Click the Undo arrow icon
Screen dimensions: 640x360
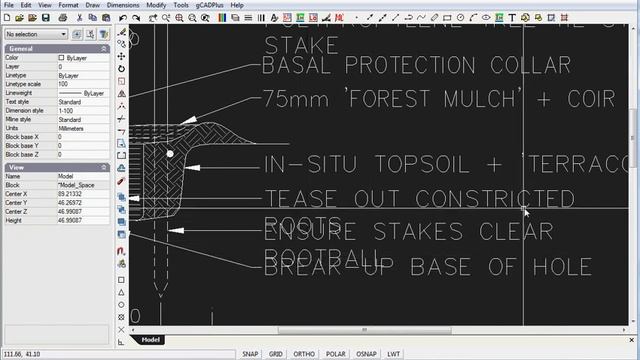point(122,18)
